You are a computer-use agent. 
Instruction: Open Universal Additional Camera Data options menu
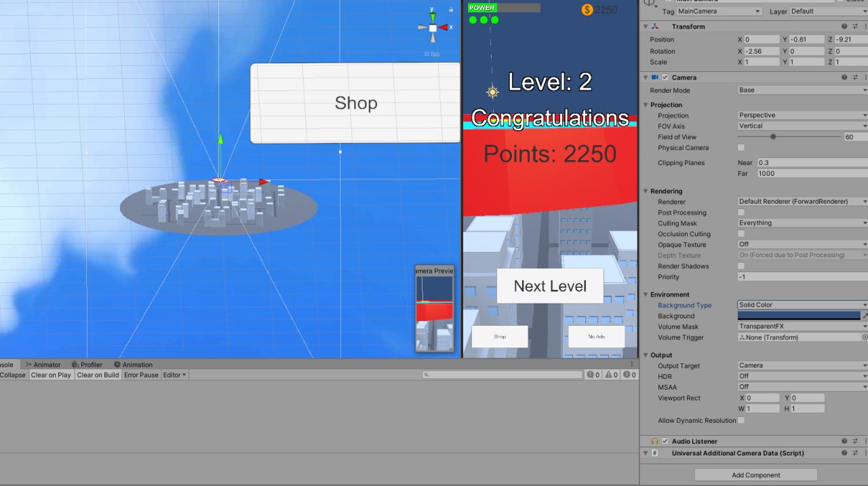click(865, 453)
